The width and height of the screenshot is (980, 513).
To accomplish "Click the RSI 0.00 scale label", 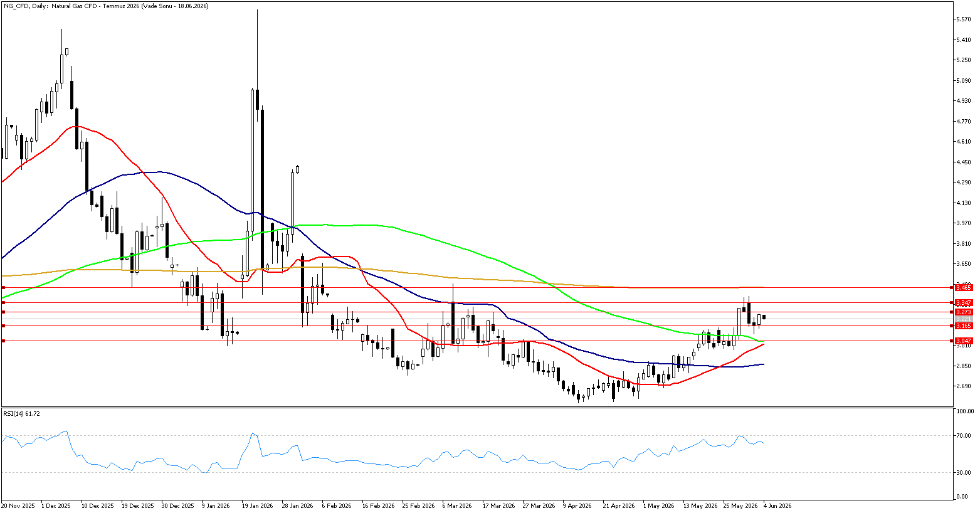I will coord(962,497).
